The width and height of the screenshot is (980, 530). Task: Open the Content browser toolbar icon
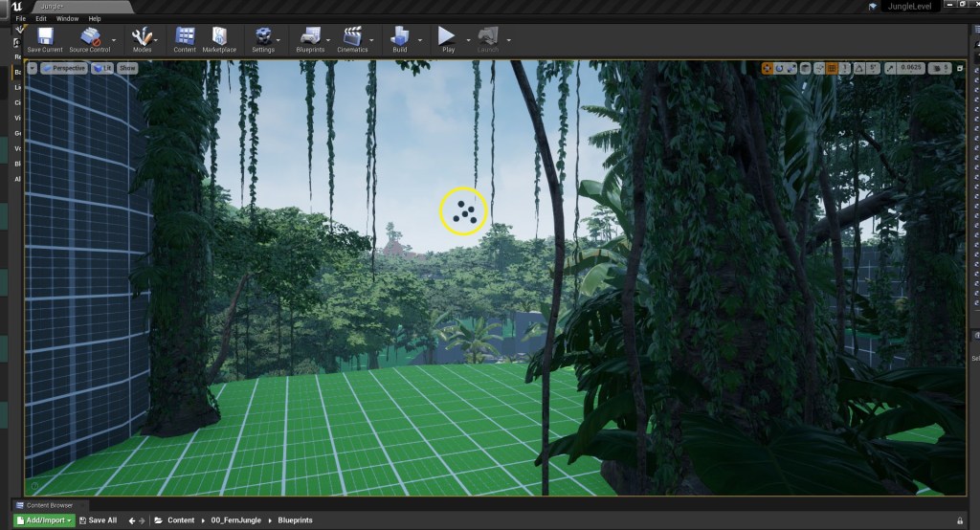(185, 38)
